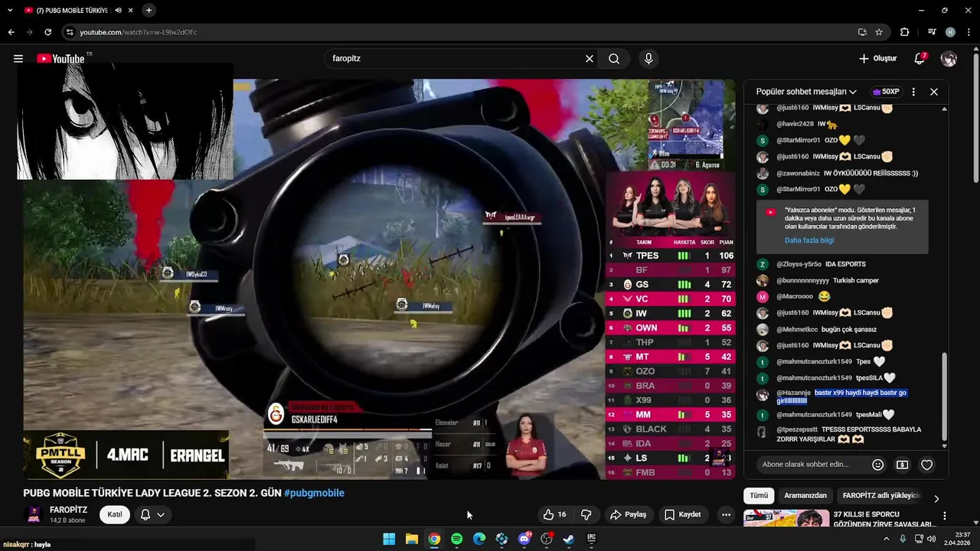Close the PUBG MOBILE TÜRKİYE tab

pyautogui.click(x=132, y=11)
